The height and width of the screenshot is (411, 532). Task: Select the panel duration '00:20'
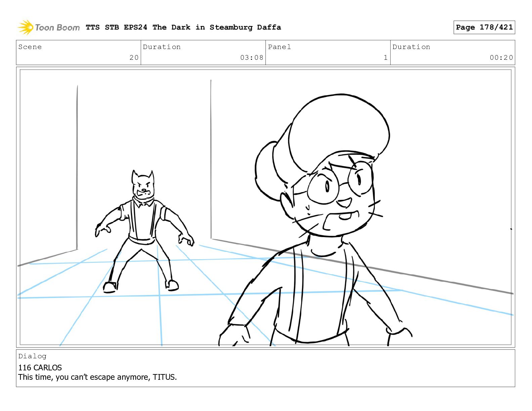coord(501,57)
